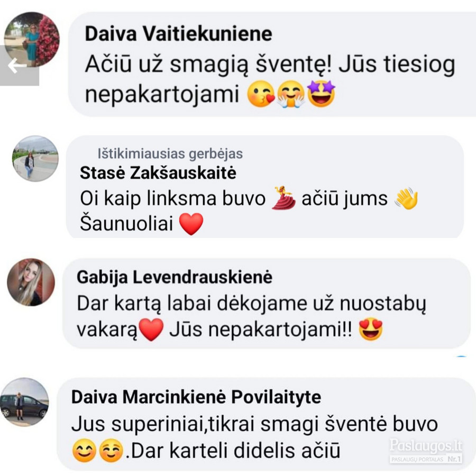This screenshot has width=476, height=476.
Task: Open Daiva Vaitiekuniene's profile picture
Action: (x=32, y=40)
